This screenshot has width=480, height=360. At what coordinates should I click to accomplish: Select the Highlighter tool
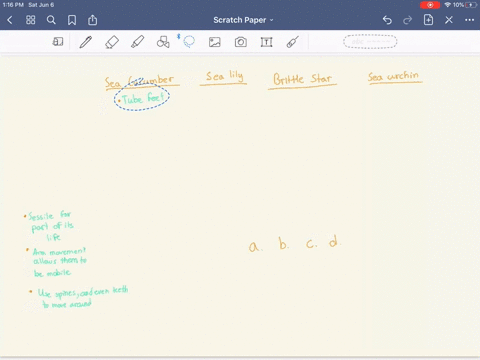coord(138,42)
